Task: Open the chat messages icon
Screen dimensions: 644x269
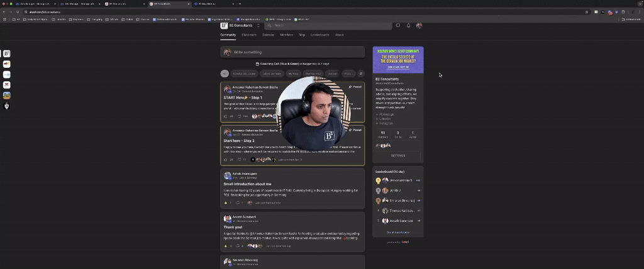Action: point(397,26)
